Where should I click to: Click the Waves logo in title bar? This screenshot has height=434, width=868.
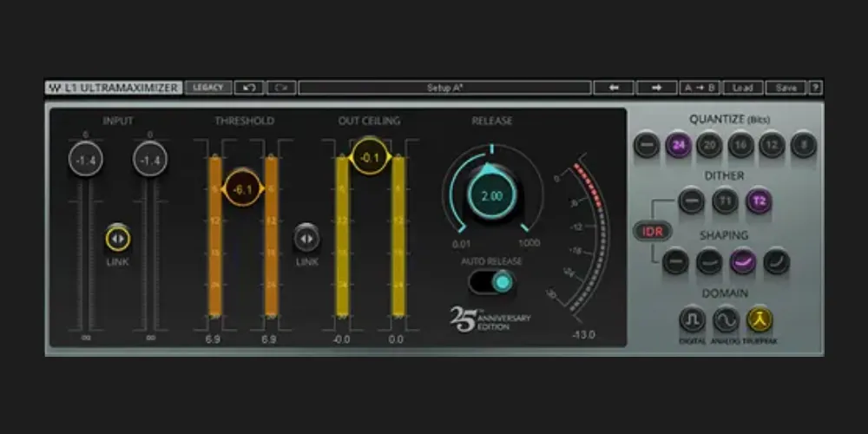[54, 88]
